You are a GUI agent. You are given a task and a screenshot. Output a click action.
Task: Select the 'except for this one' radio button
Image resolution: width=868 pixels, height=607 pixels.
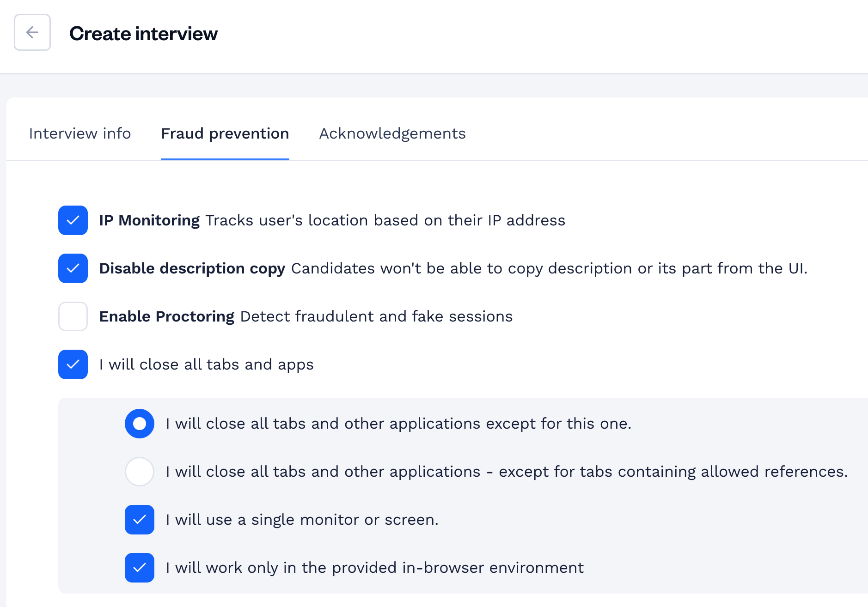tap(140, 424)
